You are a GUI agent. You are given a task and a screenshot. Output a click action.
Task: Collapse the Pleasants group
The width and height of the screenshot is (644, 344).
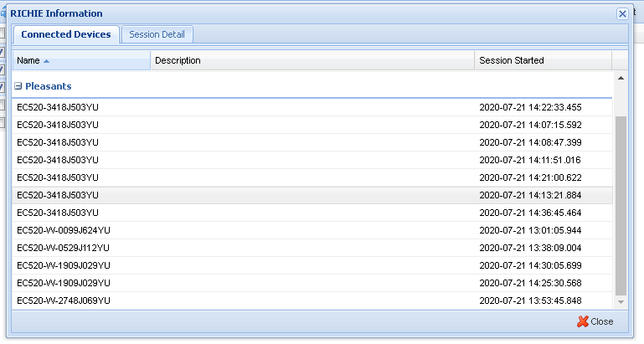tap(18, 86)
